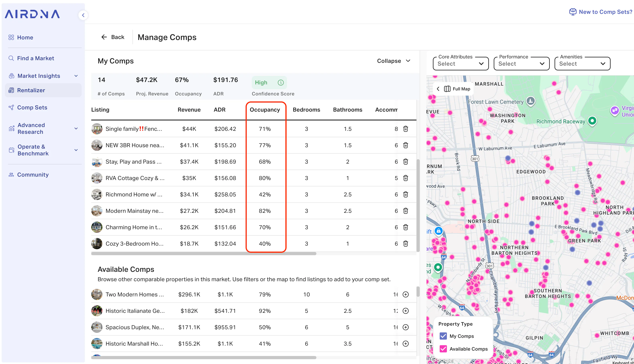
Task: Open the Core Attributes dropdown
Action: click(x=461, y=64)
